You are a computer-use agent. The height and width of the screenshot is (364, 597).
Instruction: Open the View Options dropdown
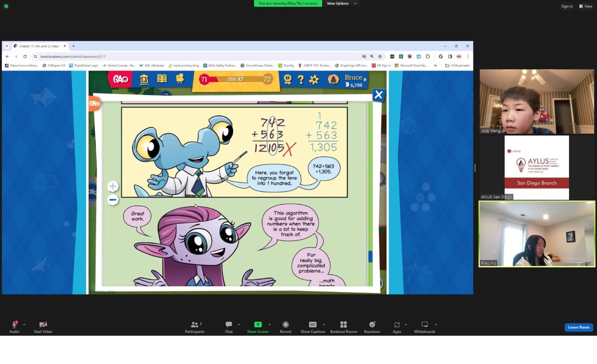341,3
